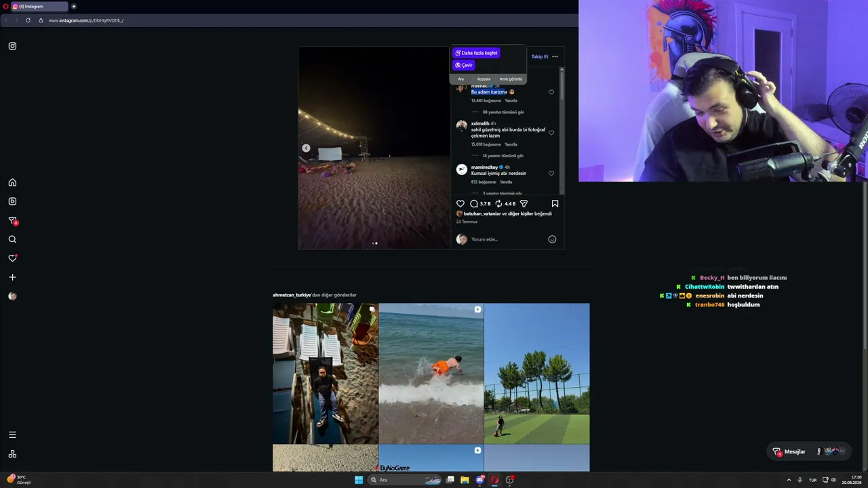Open Instagram direct messages in sidebar
868x488 pixels.
pyautogui.click(x=12, y=220)
